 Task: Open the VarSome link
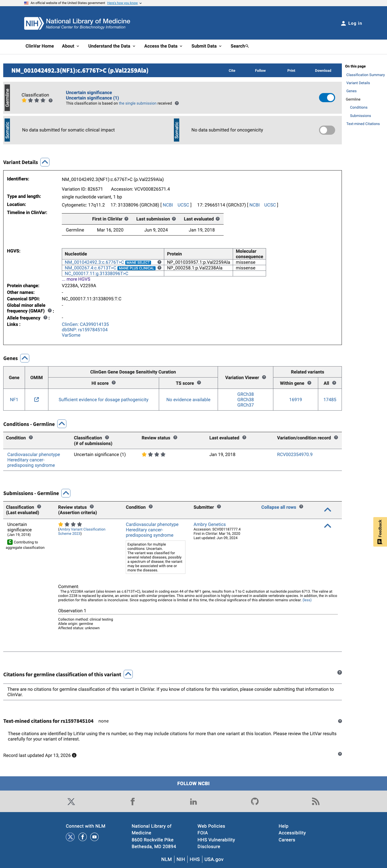tap(71, 335)
